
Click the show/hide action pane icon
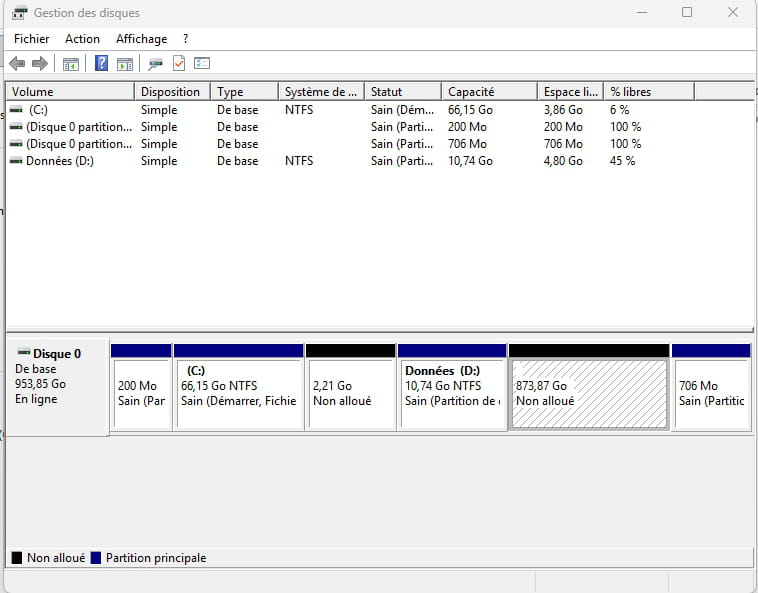click(x=125, y=64)
